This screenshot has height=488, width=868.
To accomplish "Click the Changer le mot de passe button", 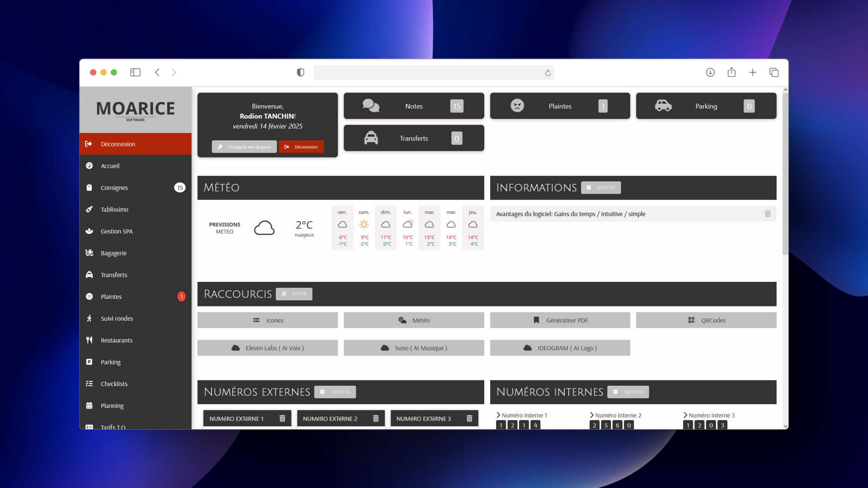I will 244,146.
